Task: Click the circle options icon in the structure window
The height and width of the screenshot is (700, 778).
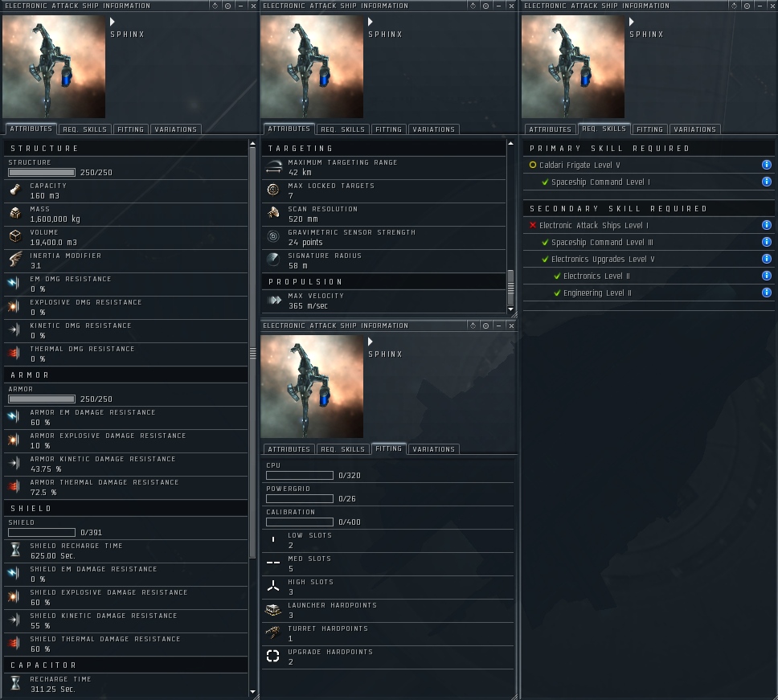Action: pyautogui.click(x=227, y=6)
